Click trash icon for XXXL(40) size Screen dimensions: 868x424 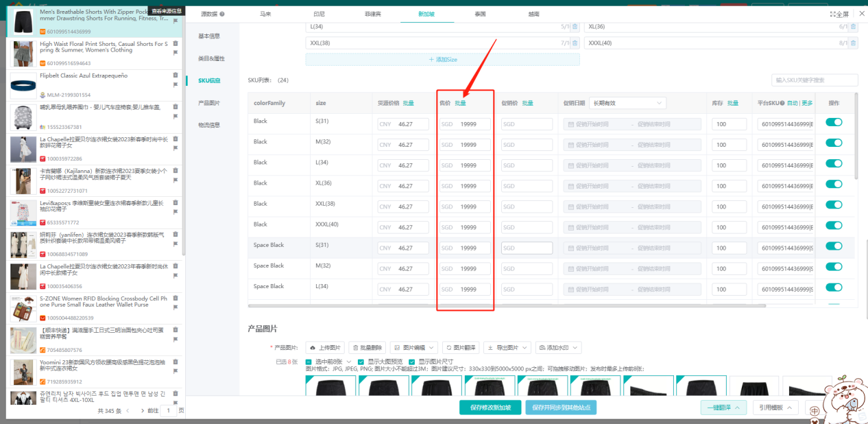[853, 43]
